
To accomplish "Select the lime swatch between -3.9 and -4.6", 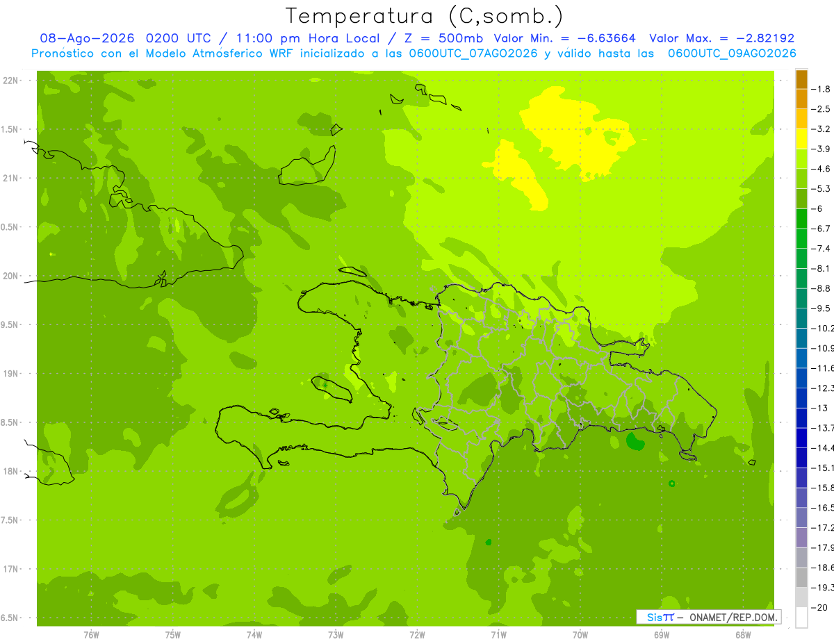I will click(801, 159).
